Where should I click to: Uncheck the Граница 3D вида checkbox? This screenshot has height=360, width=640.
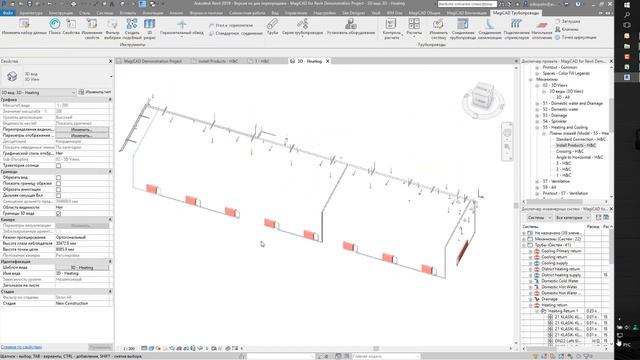click(x=58, y=213)
